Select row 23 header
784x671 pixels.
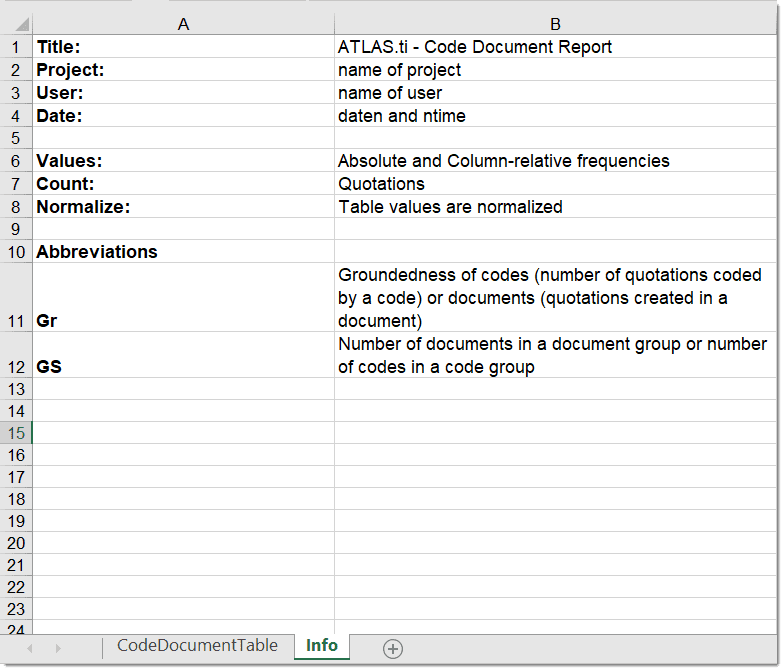pos(16,608)
